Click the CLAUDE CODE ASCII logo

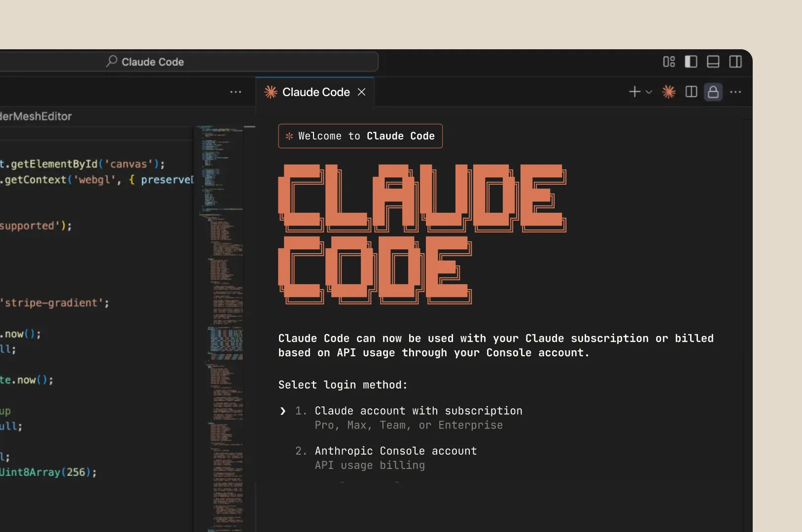point(422,234)
